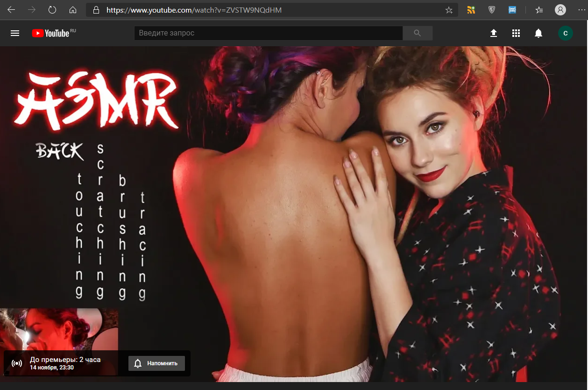Click the '14 ноября, 23:30' date text

(52, 368)
